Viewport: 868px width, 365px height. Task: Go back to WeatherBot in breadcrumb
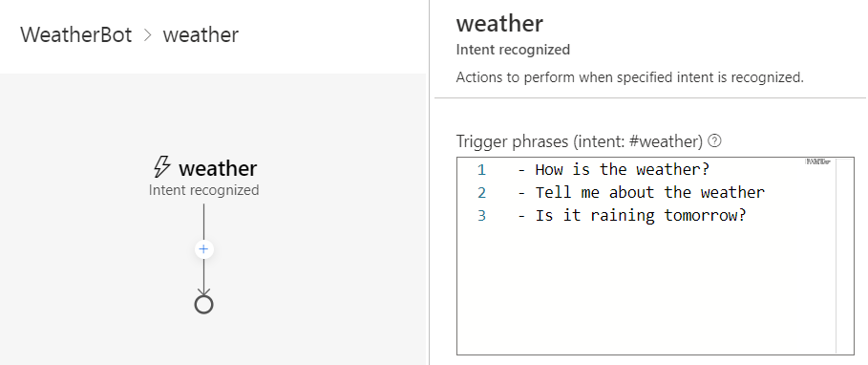(76, 35)
